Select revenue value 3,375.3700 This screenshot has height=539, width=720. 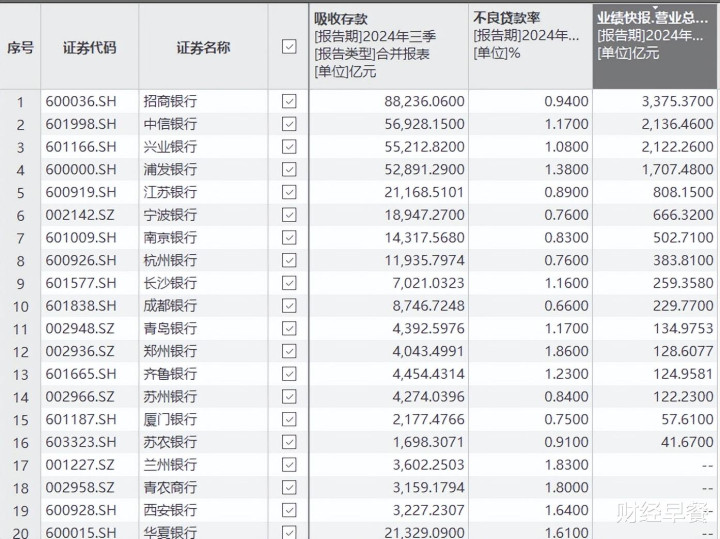tap(677, 101)
